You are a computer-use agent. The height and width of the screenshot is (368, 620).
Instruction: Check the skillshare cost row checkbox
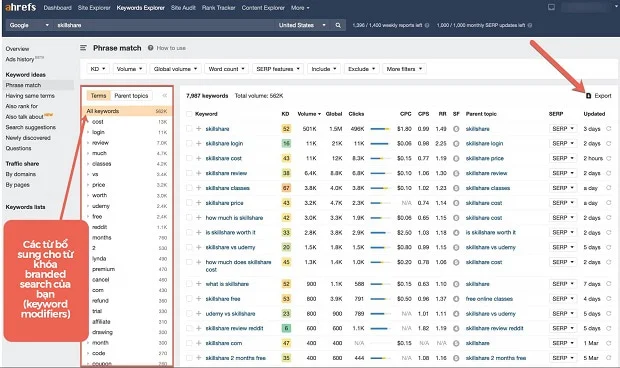pyautogui.click(x=189, y=158)
